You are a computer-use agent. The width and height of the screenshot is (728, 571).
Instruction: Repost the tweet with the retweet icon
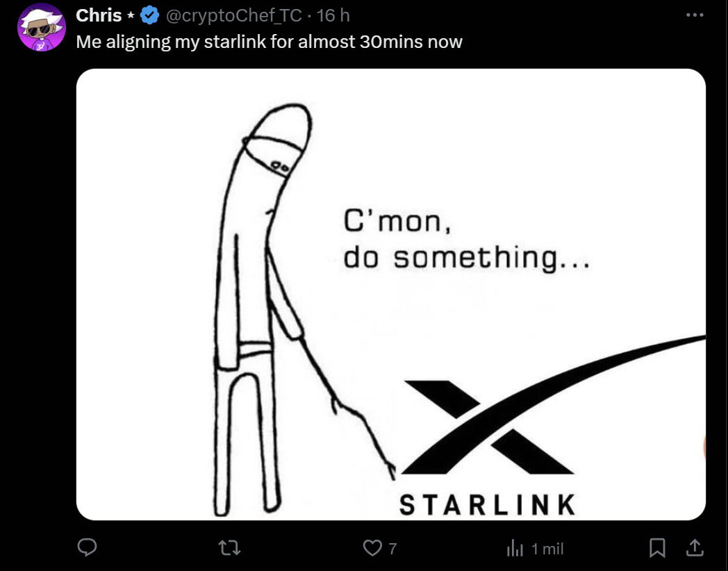click(x=229, y=549)
